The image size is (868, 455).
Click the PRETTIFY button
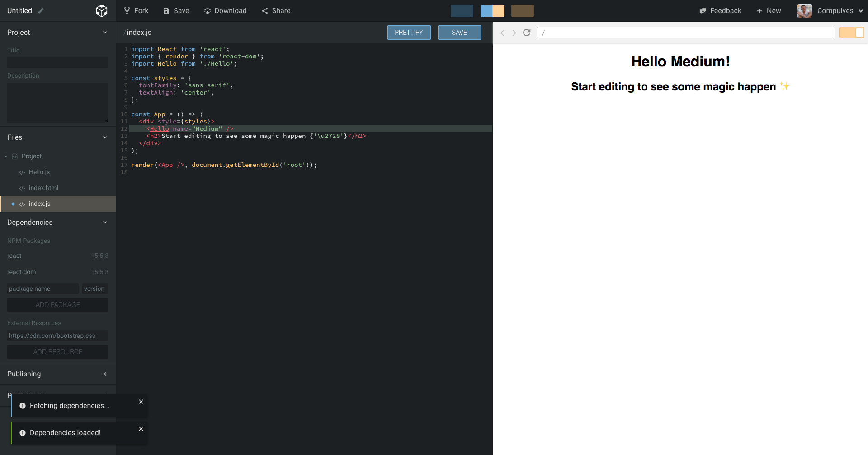click(x=409, y=32)
